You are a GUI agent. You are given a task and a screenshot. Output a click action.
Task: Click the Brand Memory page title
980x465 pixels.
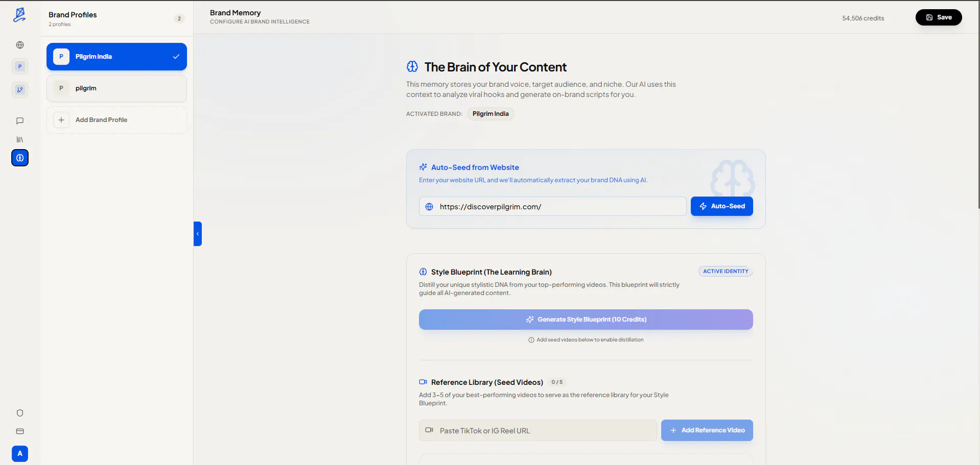point(236,13)
